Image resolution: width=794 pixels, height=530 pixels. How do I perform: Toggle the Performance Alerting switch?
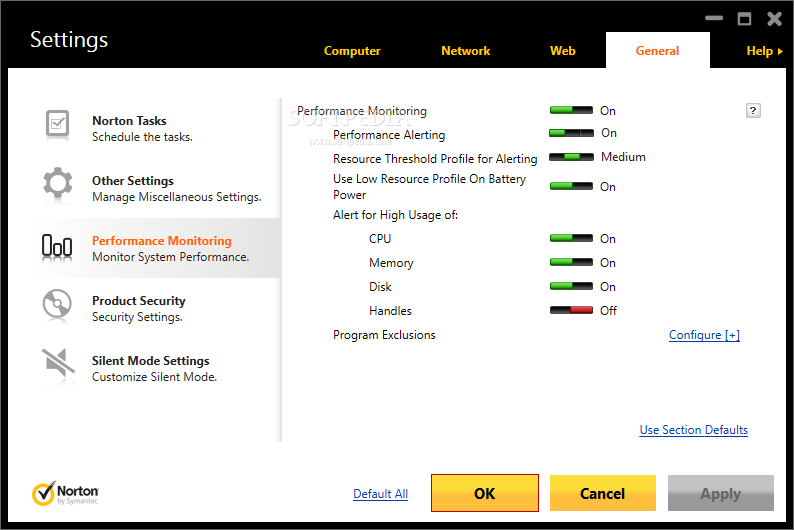tap(571, 133)
